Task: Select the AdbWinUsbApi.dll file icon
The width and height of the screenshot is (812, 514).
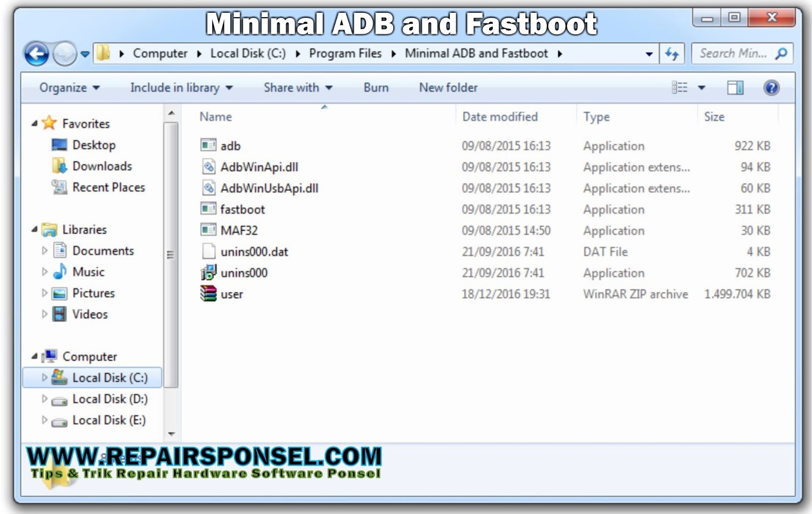Action: [x=209, y=188]
